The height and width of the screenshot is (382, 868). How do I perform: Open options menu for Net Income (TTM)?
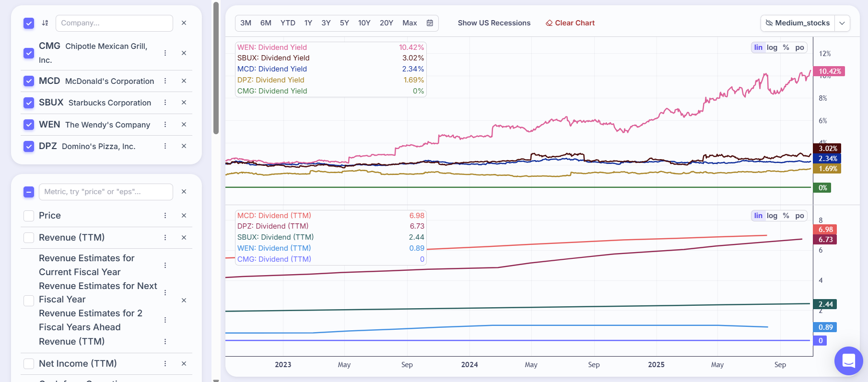(x=165, y=364)
